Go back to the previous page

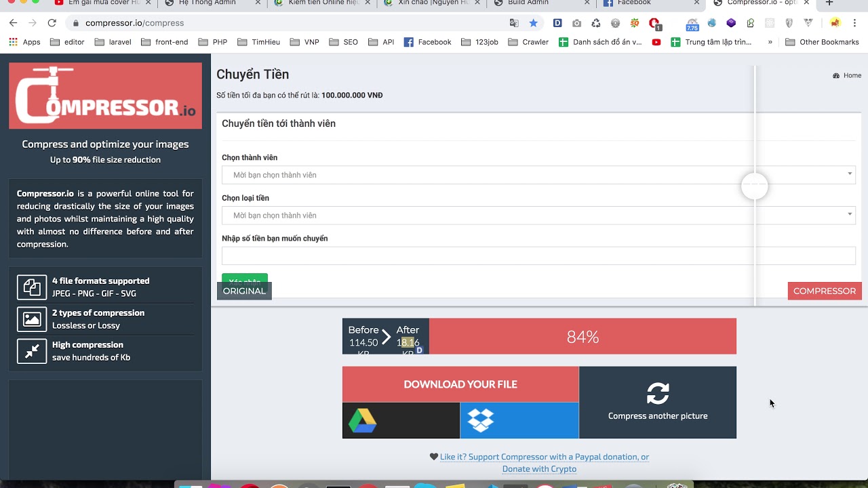click(13, 23)
